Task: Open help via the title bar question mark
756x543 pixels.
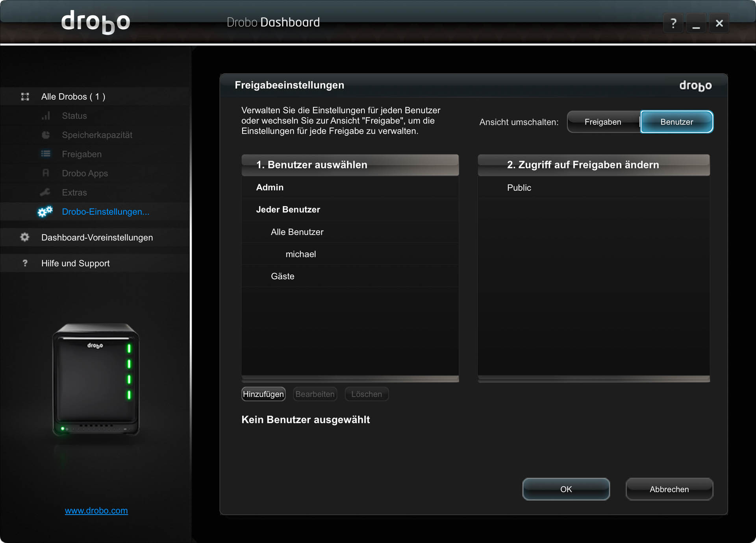Action: coord(673,23)
